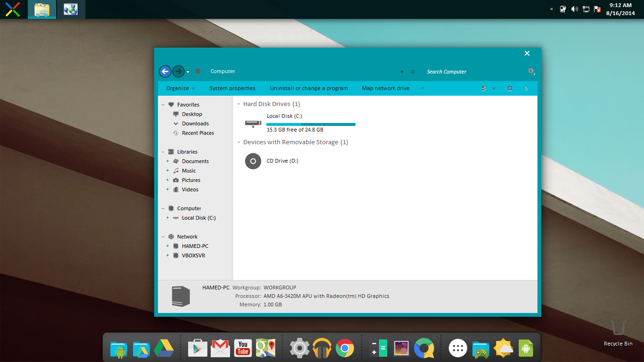
Task: Open the view options dropdown arrow
Action: pos(494,89)
